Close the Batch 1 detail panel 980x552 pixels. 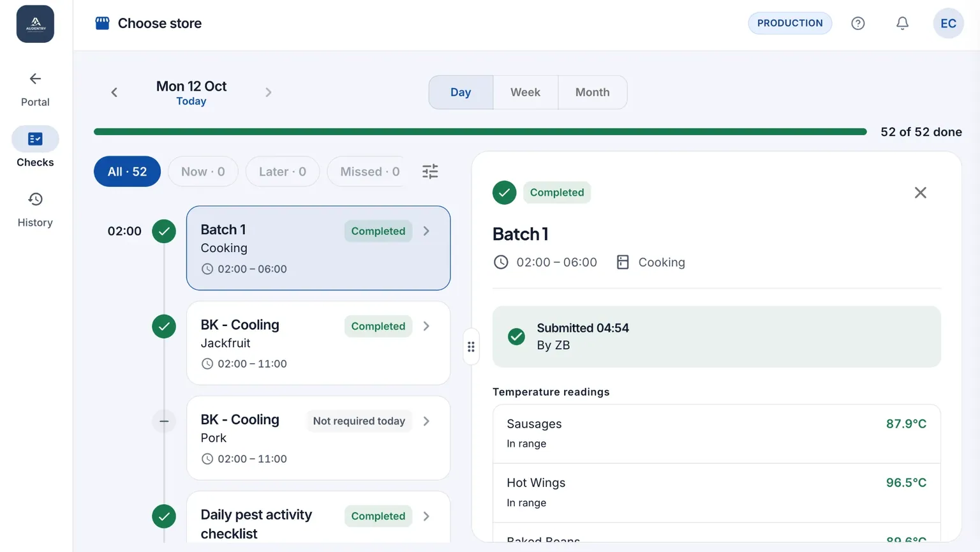920,193
